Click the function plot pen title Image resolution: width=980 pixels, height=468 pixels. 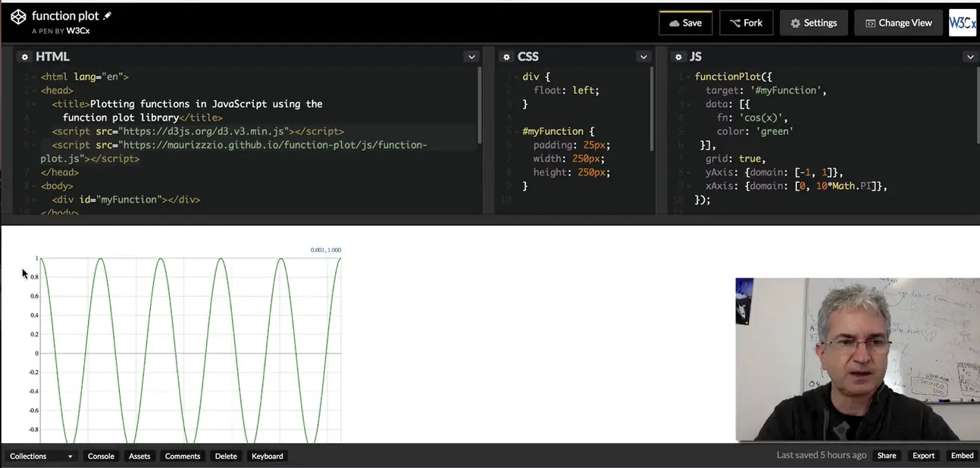(65, 15)
